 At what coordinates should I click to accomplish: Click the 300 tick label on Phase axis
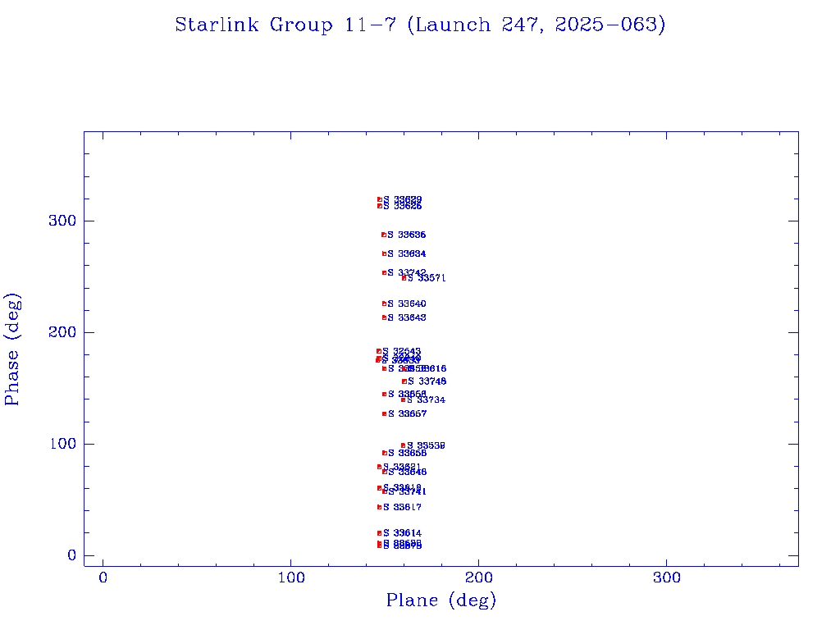66,221
